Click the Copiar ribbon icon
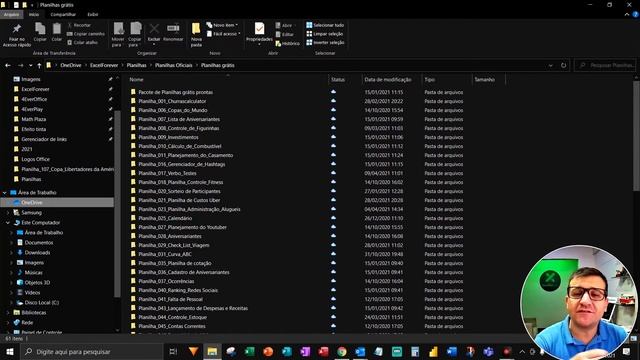The width and height of the screenshot is (640, 360). [x=40, y=32]
